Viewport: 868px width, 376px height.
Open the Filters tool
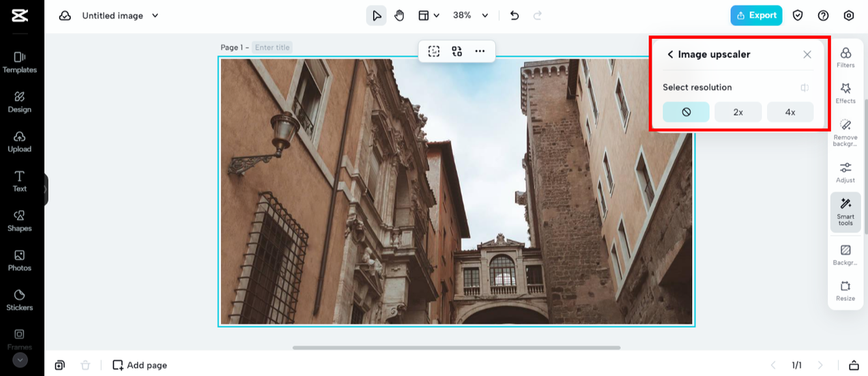[845, 57]
